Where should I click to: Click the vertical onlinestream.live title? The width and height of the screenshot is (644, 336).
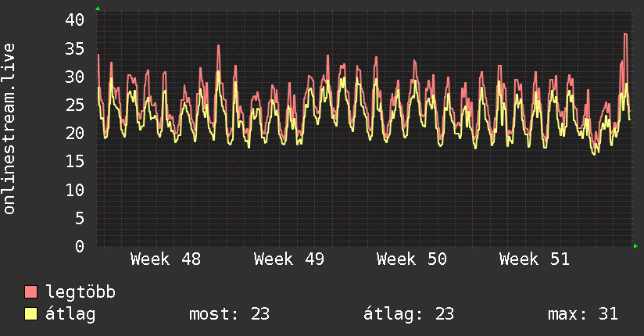pos(9,129)
